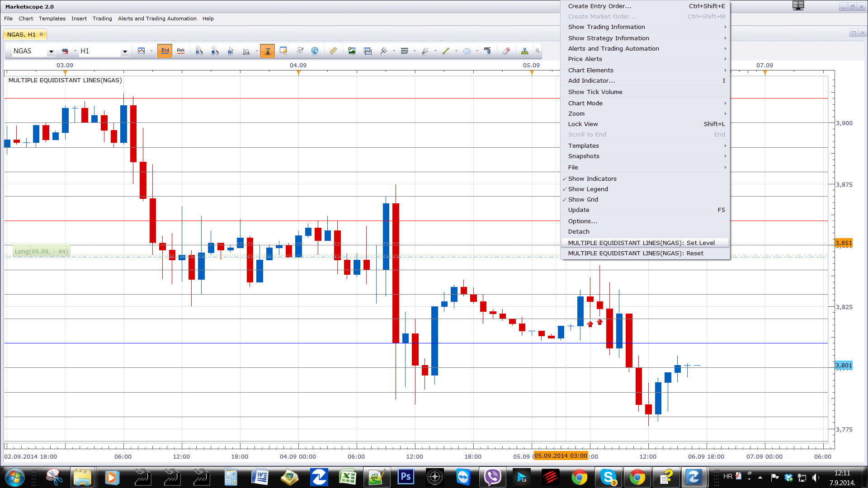This screenshot has height=488, width=868.
Task: Click Add Indicator in context menu
Action: click(x=645, y=81)
